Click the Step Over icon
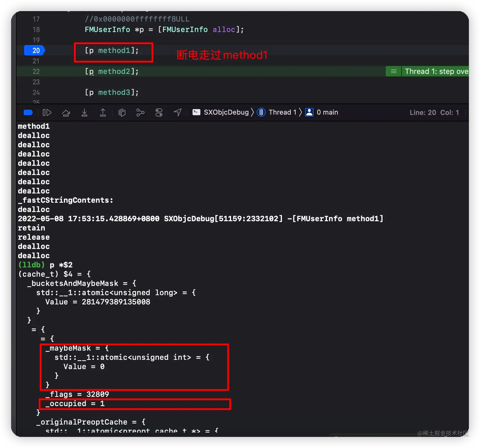480x448 pixels. pyautogui.click(x=66, y=112)
